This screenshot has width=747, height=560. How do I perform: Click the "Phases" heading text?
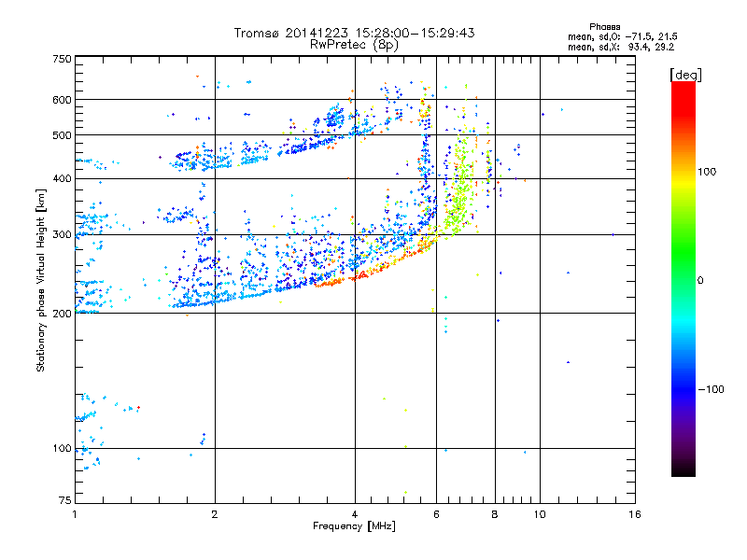(604, 27)
